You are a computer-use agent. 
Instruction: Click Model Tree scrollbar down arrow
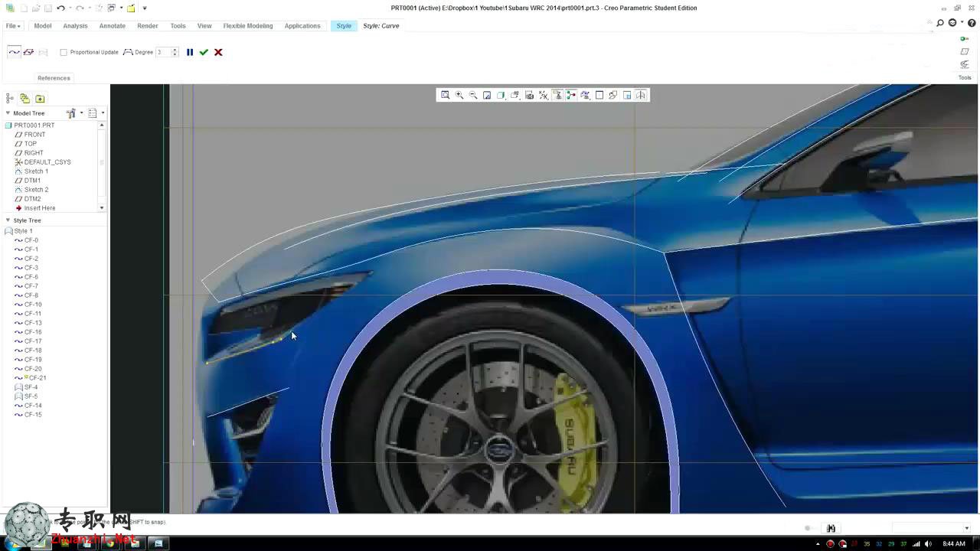tap(102, 208)
